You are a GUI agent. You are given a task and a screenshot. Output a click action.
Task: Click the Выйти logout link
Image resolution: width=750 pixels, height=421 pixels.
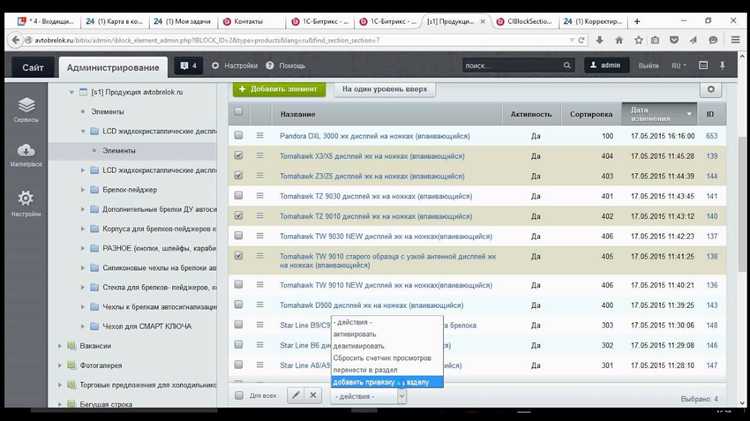(x=648, y=66)
